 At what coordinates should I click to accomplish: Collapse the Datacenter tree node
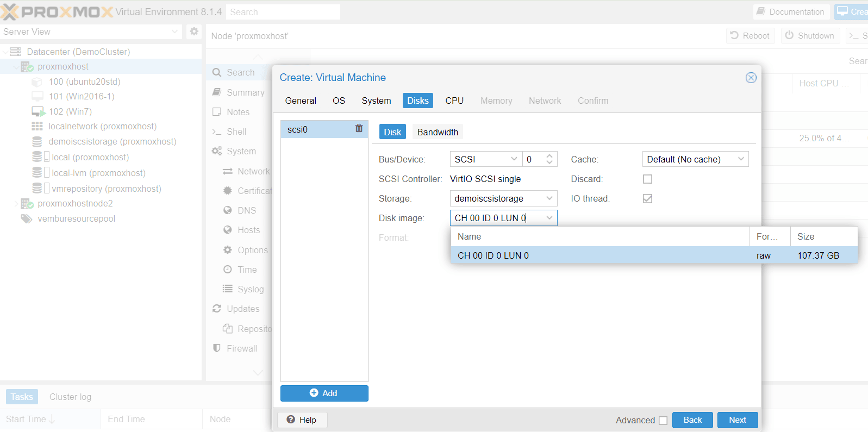point(5,52)
